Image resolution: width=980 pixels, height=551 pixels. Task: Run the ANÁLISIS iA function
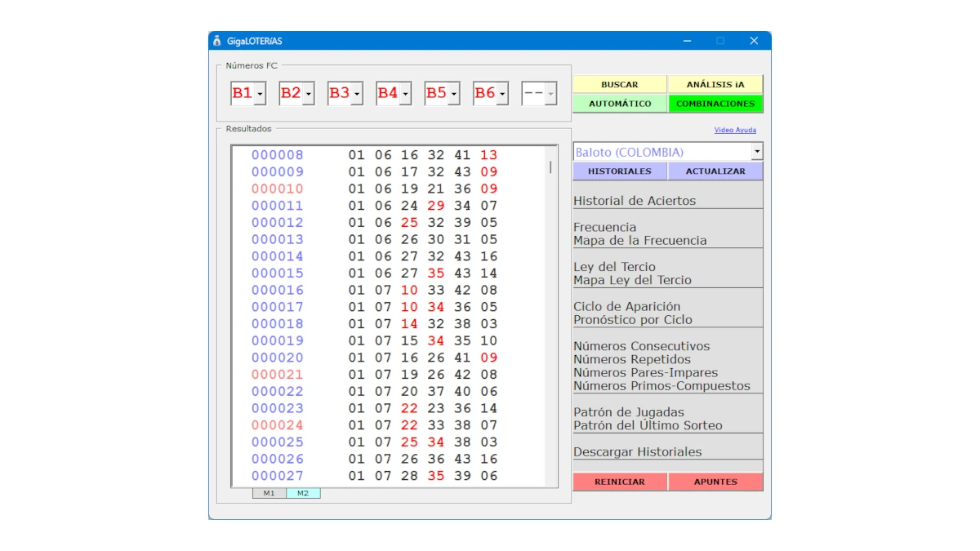[x=716, y=83]
